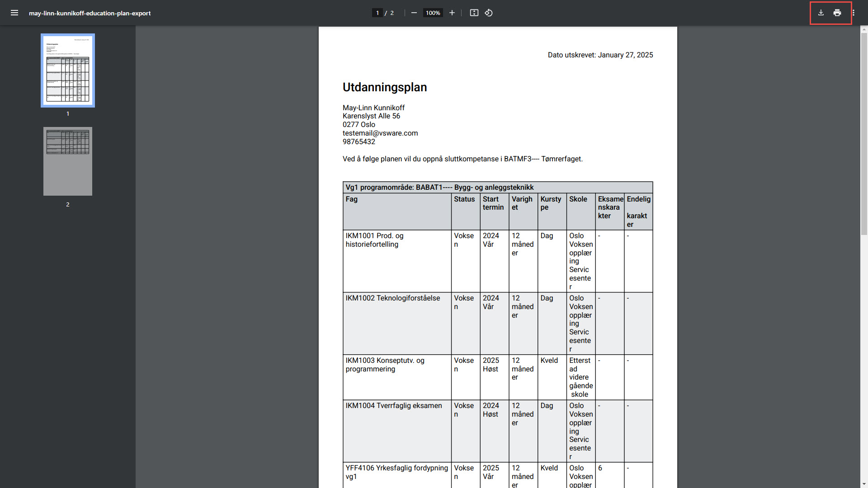Click the Utdanningsplan heading

[x=384, y=87]
